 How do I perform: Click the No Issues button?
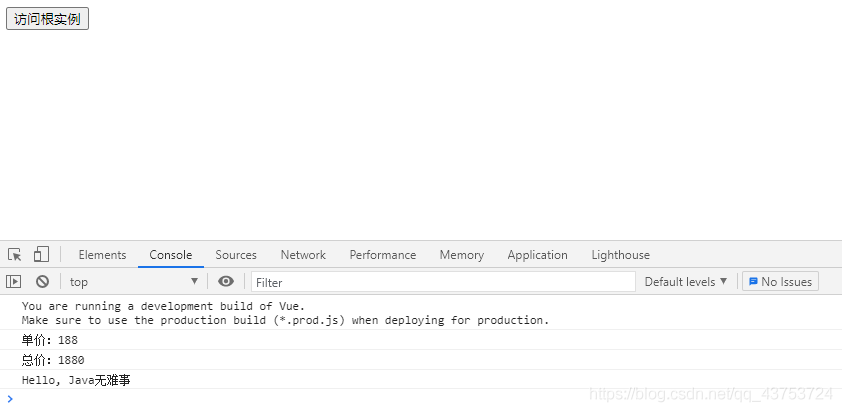tap(780, 281)
